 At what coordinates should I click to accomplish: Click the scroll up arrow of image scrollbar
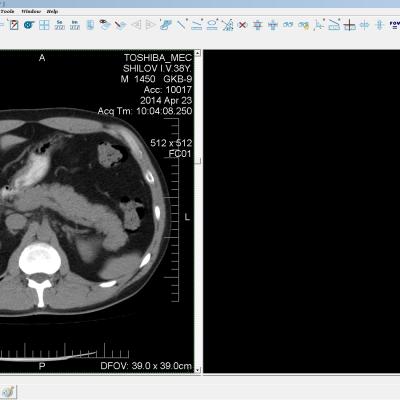198,53
